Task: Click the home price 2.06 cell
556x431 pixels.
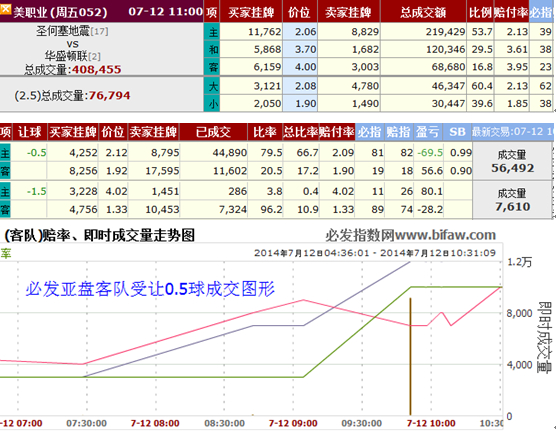Action: click(300, 32)
